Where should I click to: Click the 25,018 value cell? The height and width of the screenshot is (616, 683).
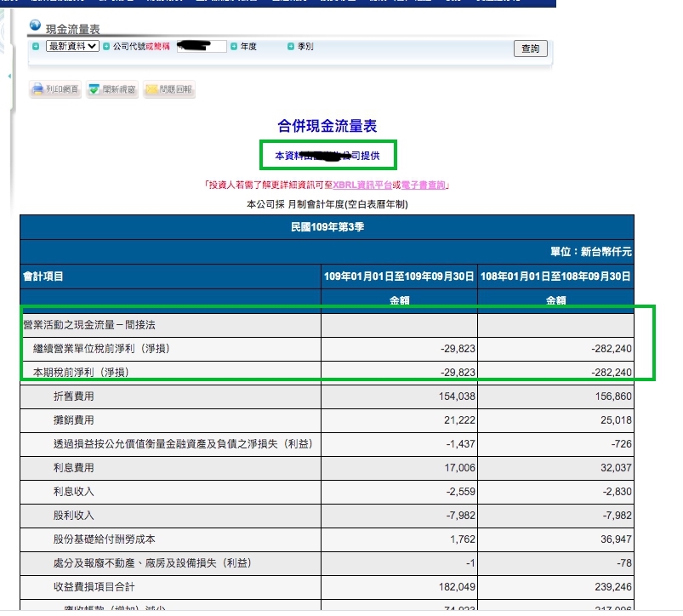click(x=555, y=420)
